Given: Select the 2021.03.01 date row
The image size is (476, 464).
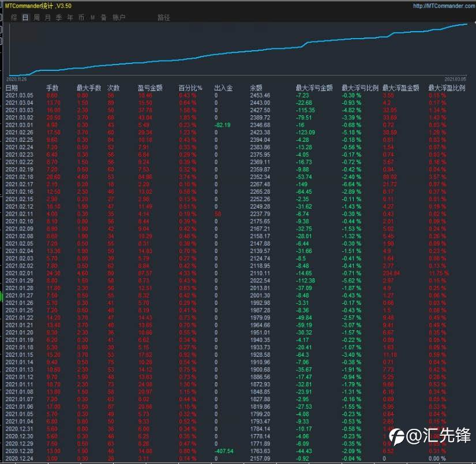Looking at the screenshot, I should [x=19, y=125].
